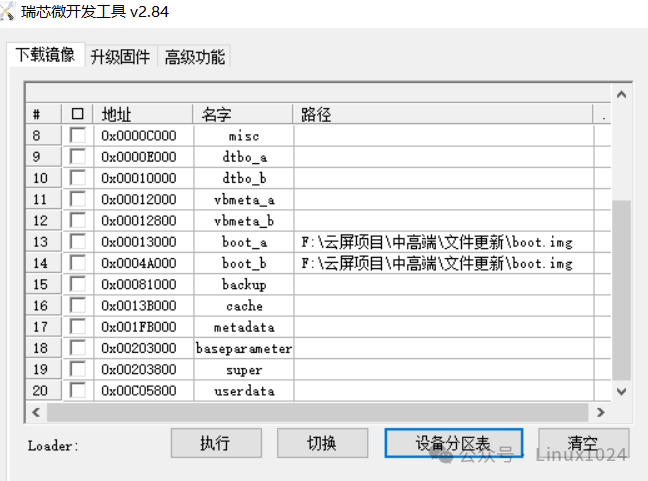648x481 pixels.
Task: Click address 0x0000C000
Action: [x=139, y=136]
